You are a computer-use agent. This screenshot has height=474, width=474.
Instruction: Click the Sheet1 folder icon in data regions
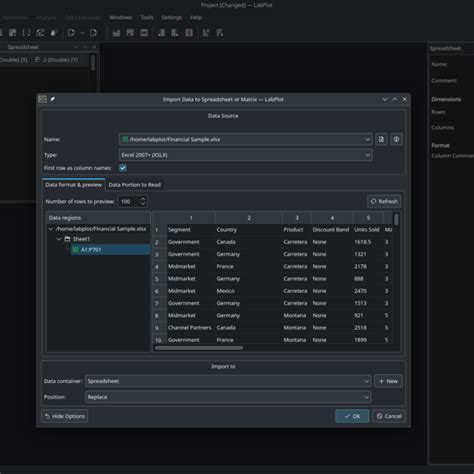pos(67,239)
